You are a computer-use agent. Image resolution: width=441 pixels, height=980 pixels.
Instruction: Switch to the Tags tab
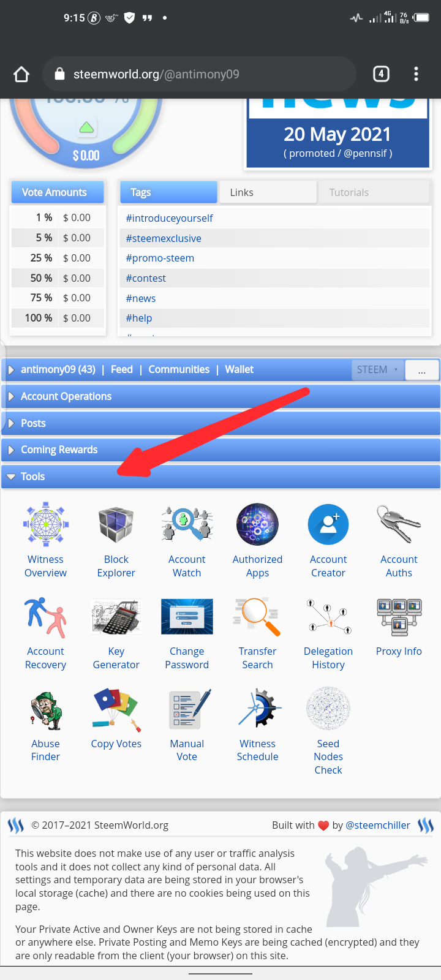pyautogui.click(x=168, y=192)
